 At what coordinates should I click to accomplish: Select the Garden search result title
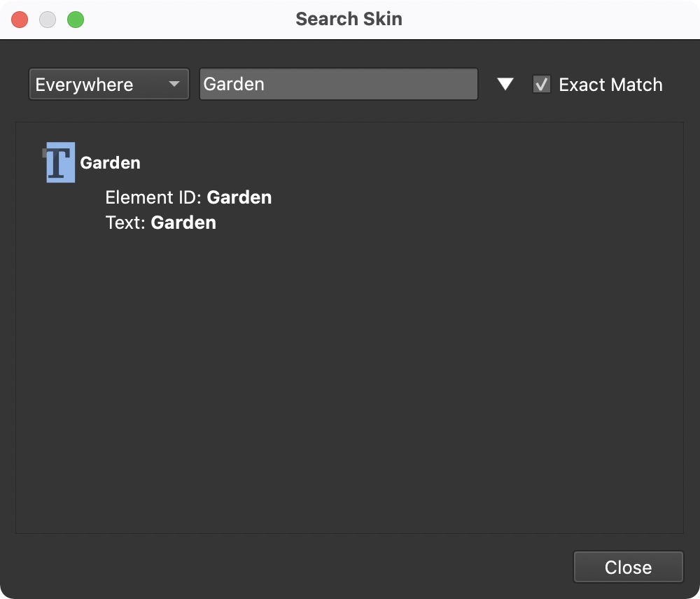[110, 163]
